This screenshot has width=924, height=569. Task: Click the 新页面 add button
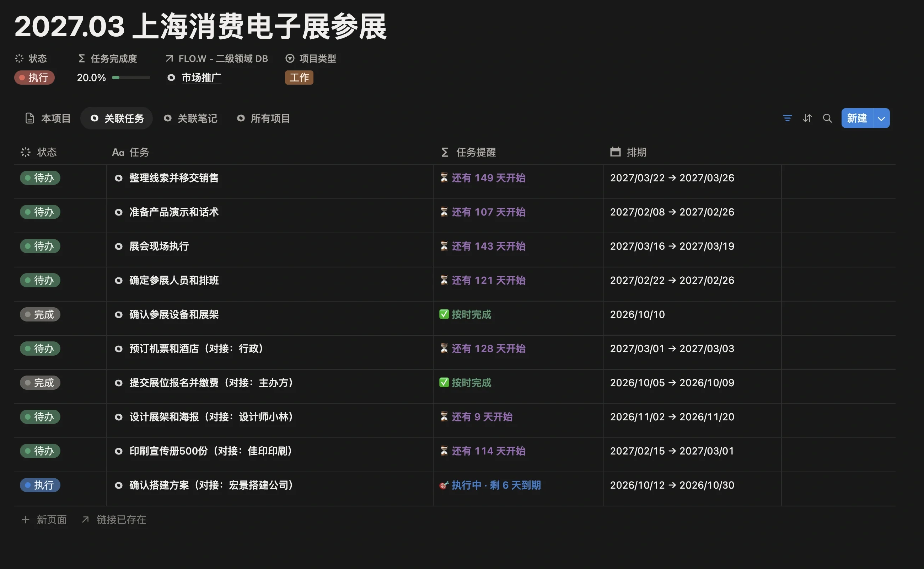(44, 520)
